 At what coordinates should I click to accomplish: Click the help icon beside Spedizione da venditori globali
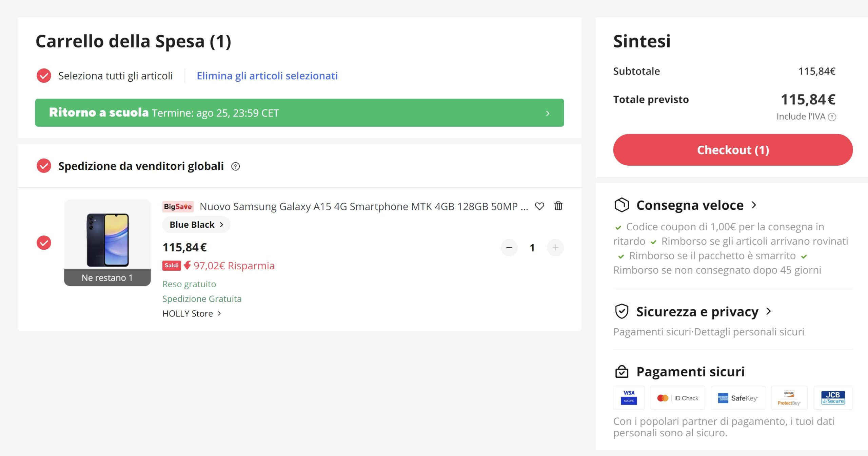(235, 166)
